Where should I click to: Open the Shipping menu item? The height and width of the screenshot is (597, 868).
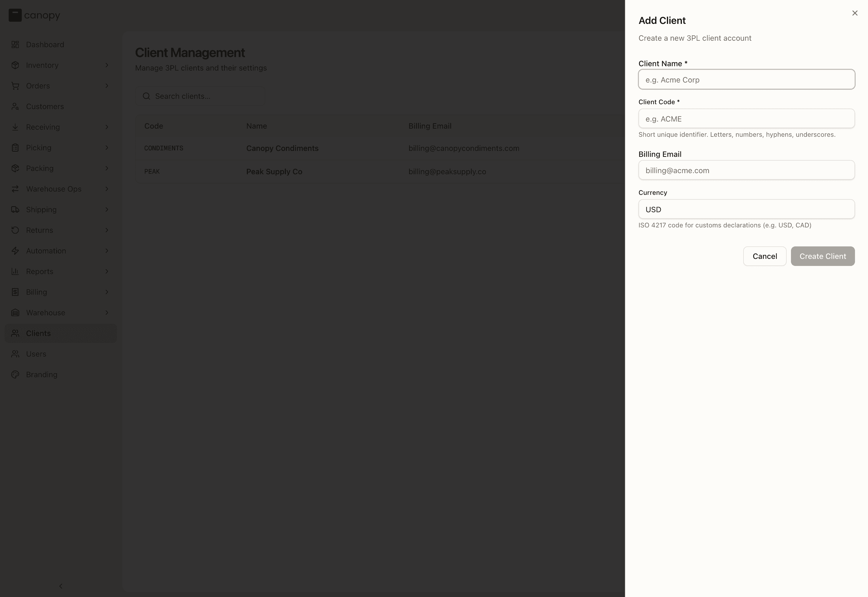coord(60,209)
